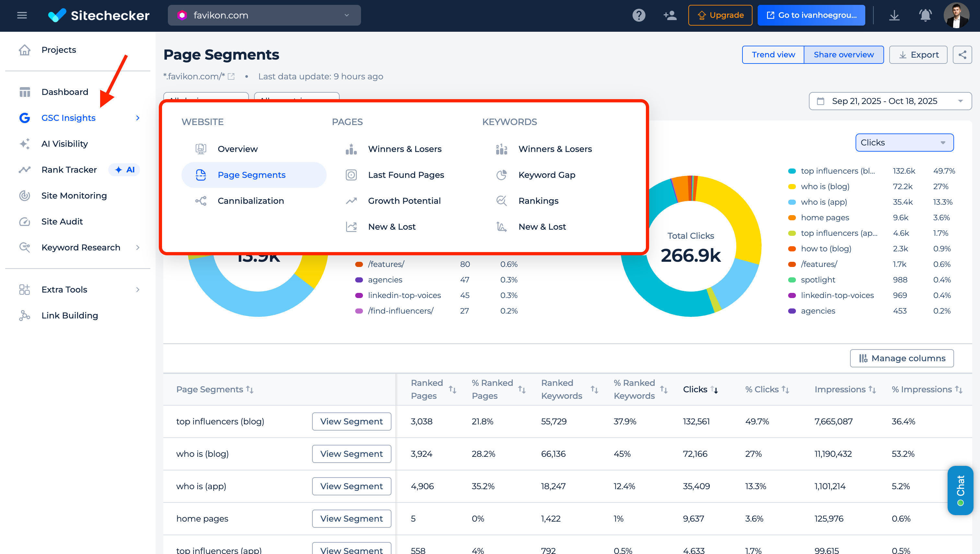Click AI badge beside Rank Tracker

click(124, 170)
